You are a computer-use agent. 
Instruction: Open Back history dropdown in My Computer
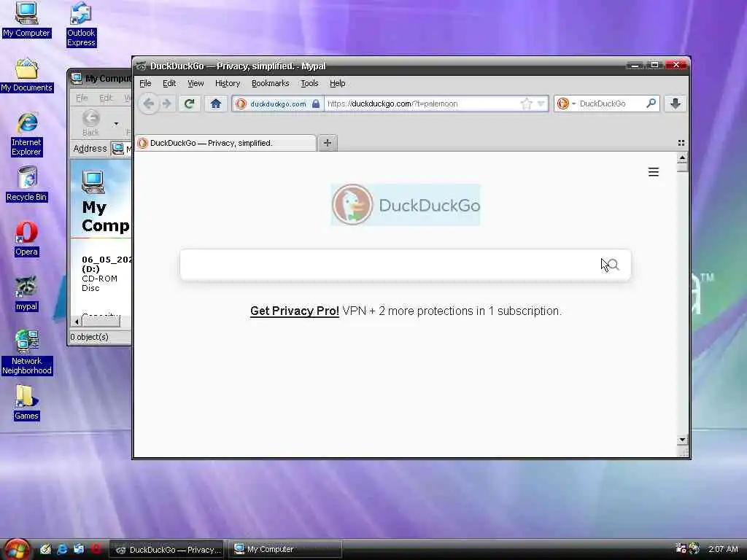pos(116,124)
